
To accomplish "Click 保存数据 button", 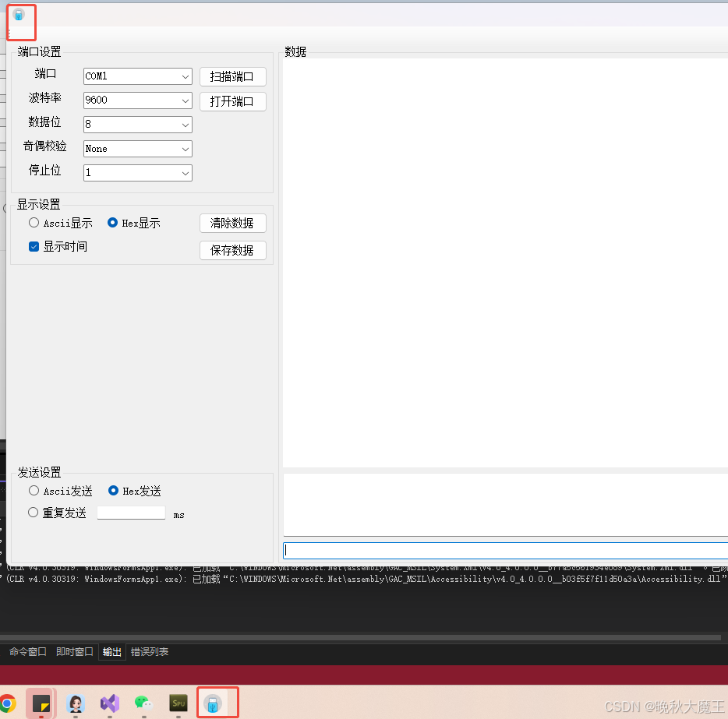I will click(232, 251).
